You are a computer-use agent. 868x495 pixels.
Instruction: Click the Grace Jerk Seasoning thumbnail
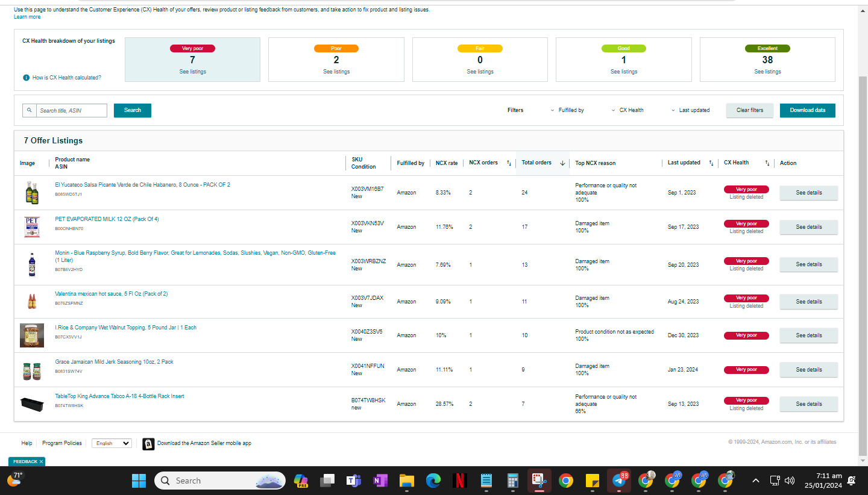click(32, 371)
